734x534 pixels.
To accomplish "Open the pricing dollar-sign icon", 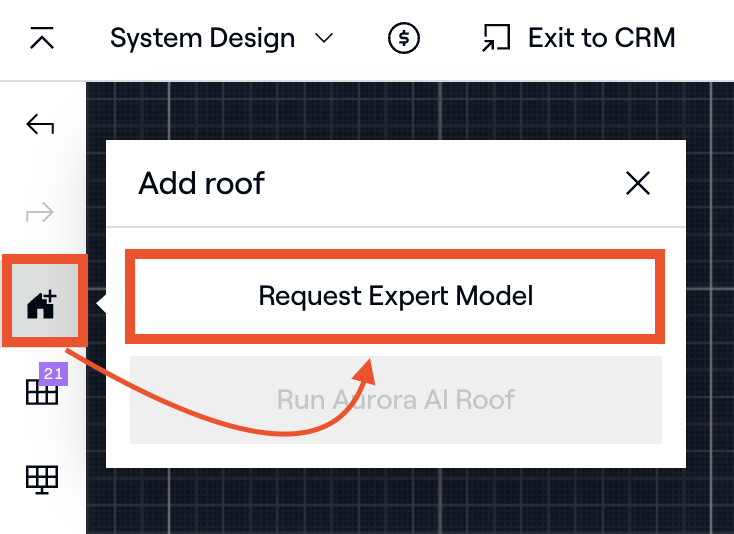I will pos(404,38).
